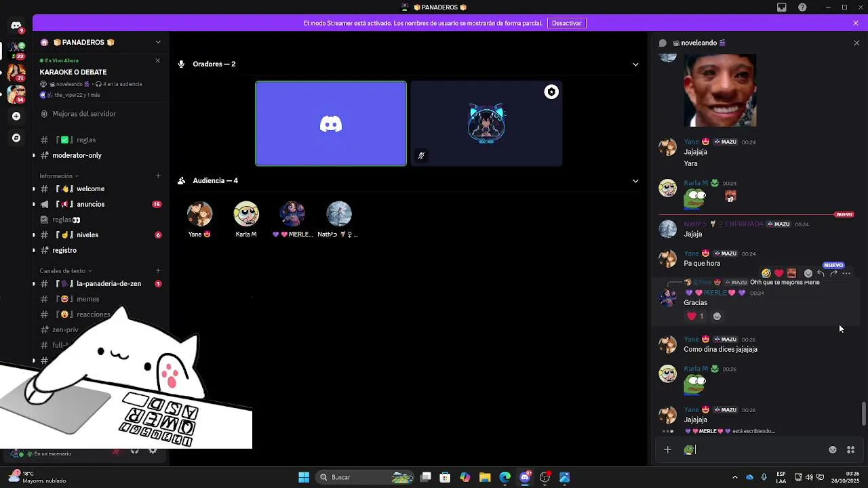Add a reaction next to the heart count
This screenshot has width=868, height=488.
[717, 316]
